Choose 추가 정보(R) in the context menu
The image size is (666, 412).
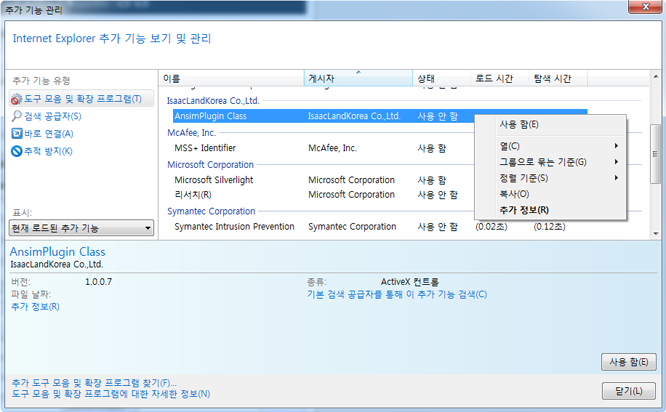pyautogui.click(x=550, y=210)
